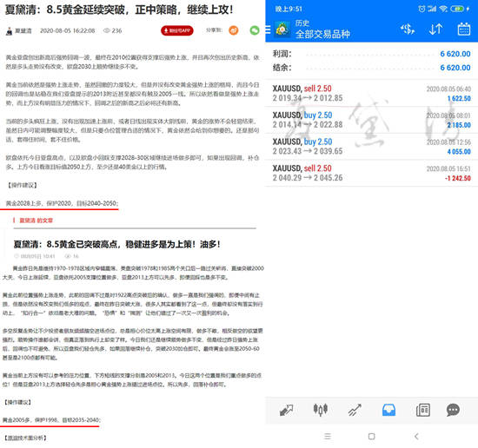The height and width of the screenshot is (448, 478).
Task: Open the hamburger menu in the MT4 header
Action: pos(268,30)
